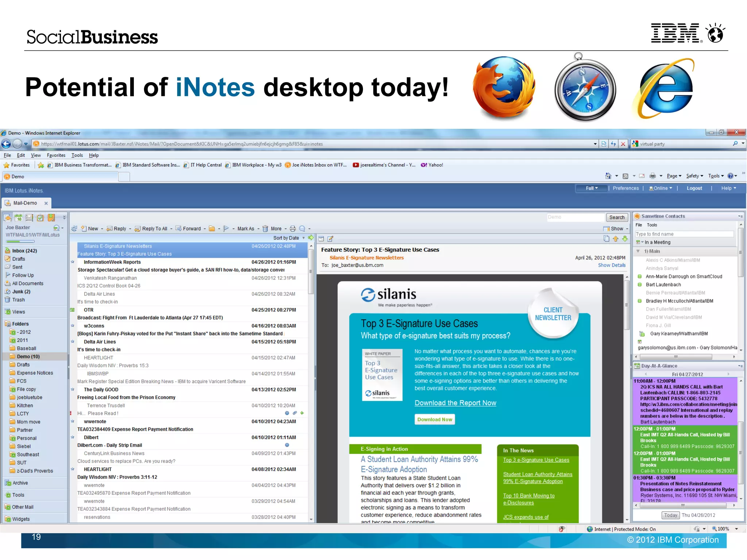Image resolution: width=747 pixels, height=560 pixels.
Task: Click the Type to find name field
Action: 684,234
